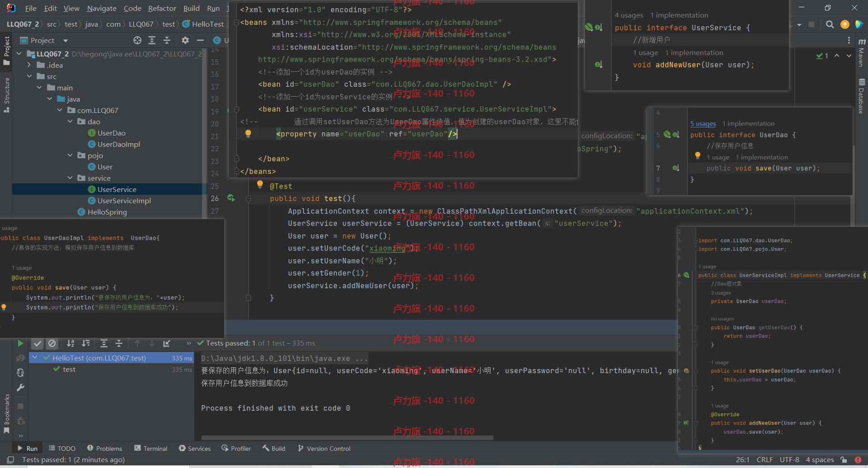Open the Navigate menu
Viewport: 868px width, 468px height.
(x=102, y=8)
